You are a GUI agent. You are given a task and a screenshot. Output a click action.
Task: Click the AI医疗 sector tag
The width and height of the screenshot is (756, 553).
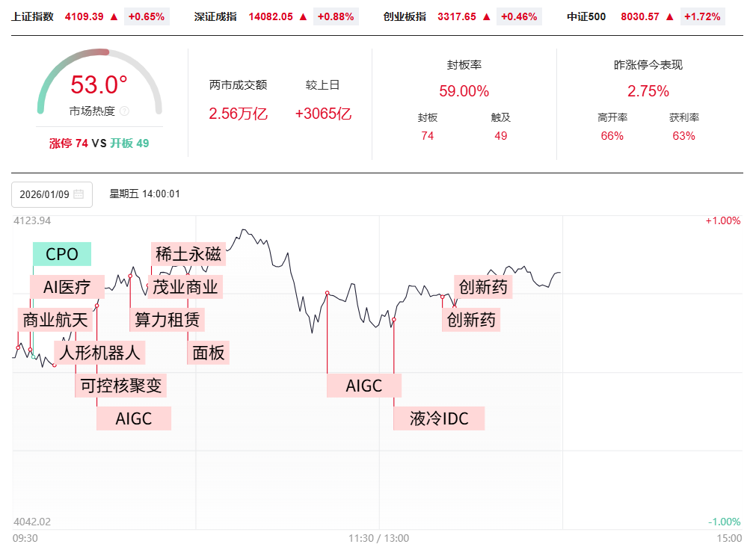click(x=67, y=287)
